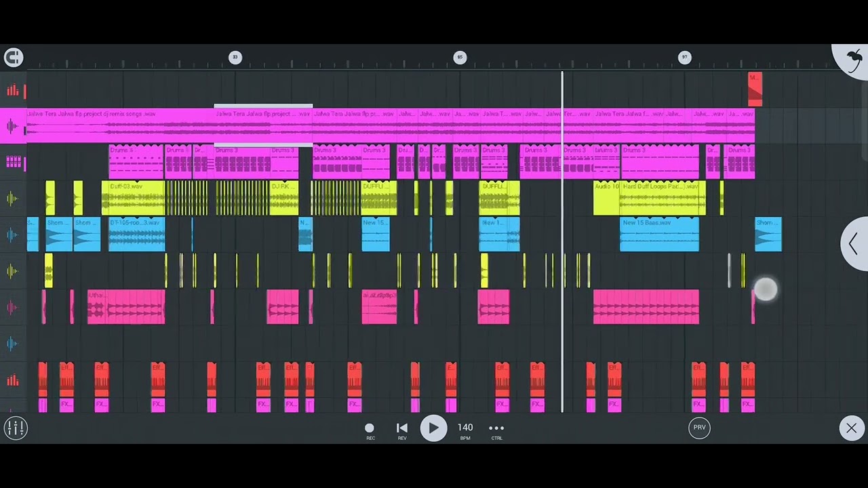Close the playlist with X button

(x=851, y=428)
